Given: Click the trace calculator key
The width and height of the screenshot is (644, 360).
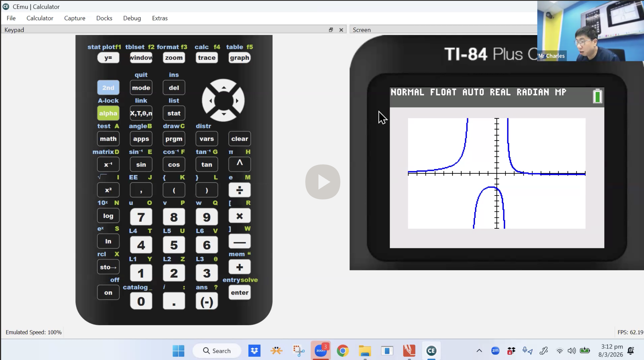Looking at the screenshot, I should coord(207,58).
